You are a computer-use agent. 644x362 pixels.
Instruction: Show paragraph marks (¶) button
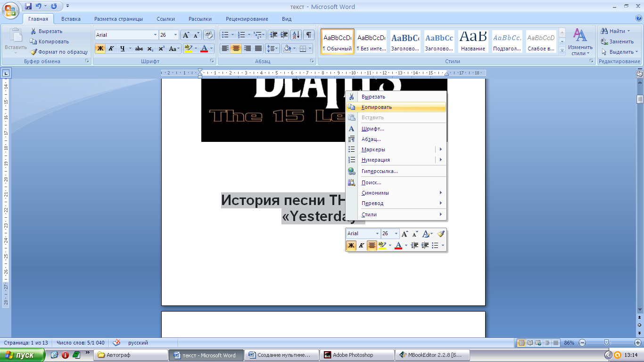[308, 35]
